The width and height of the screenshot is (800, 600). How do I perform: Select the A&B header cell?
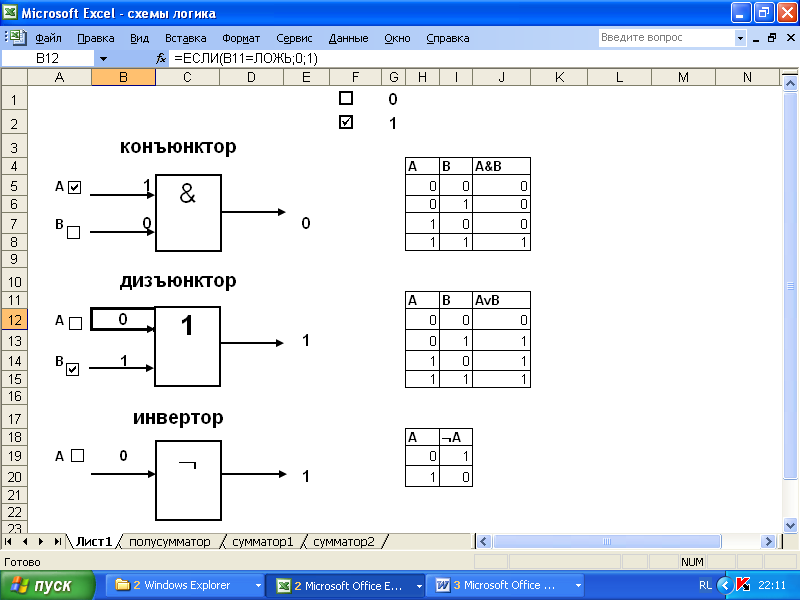coord(502,166)
